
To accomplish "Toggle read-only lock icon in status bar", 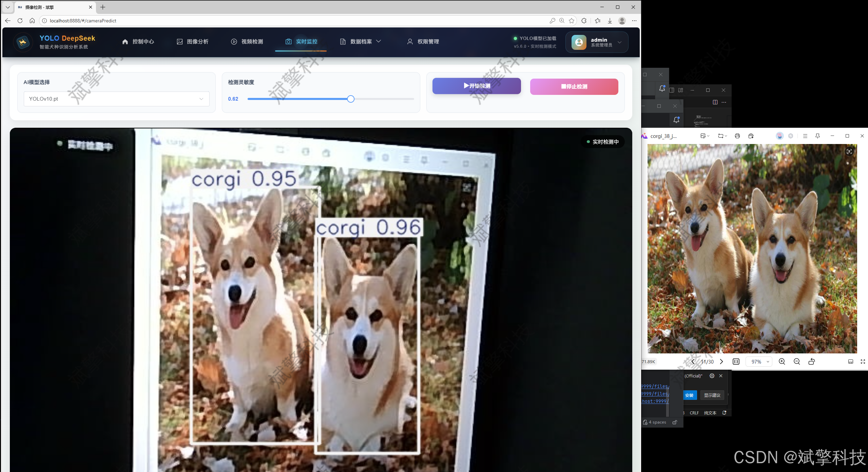I will (x=675, y=422).
